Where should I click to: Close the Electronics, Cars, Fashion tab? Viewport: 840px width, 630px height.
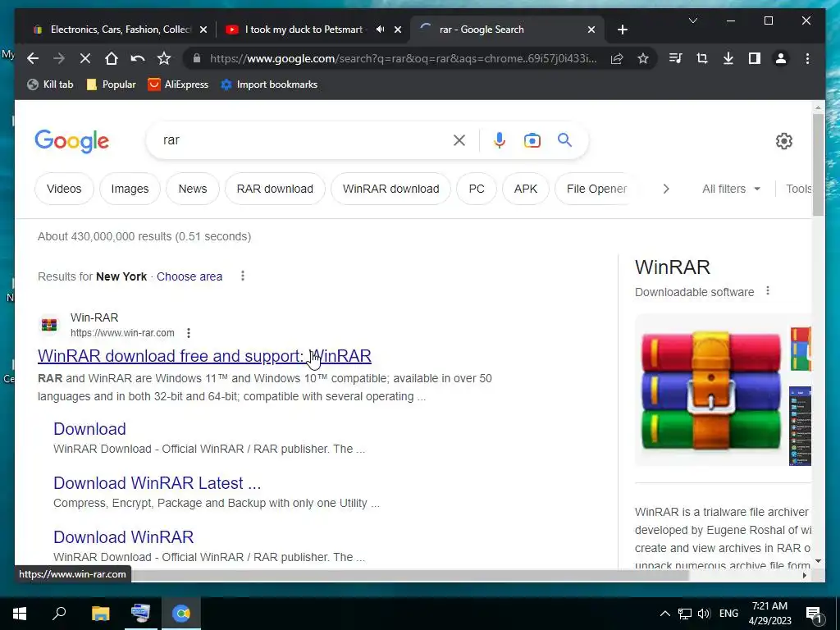click(203, 30)
